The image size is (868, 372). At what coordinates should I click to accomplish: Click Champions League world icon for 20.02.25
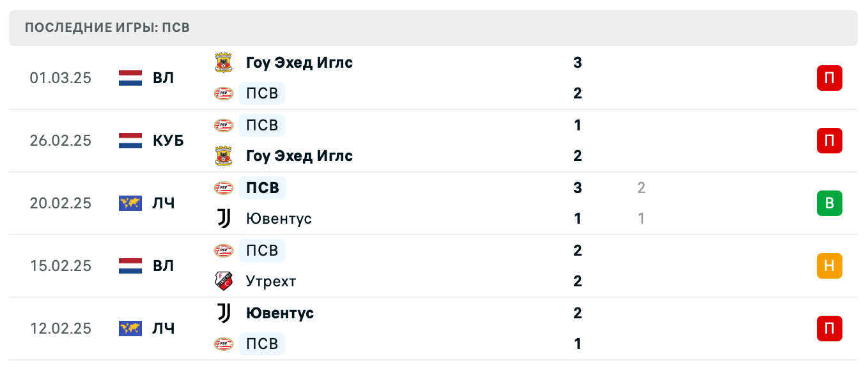[130, 203]
